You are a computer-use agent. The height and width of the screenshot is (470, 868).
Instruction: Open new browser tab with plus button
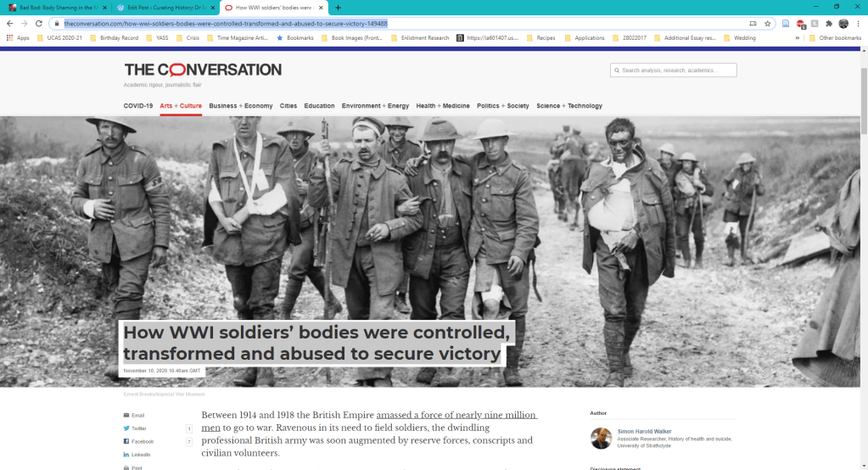[x=338, y=8]
